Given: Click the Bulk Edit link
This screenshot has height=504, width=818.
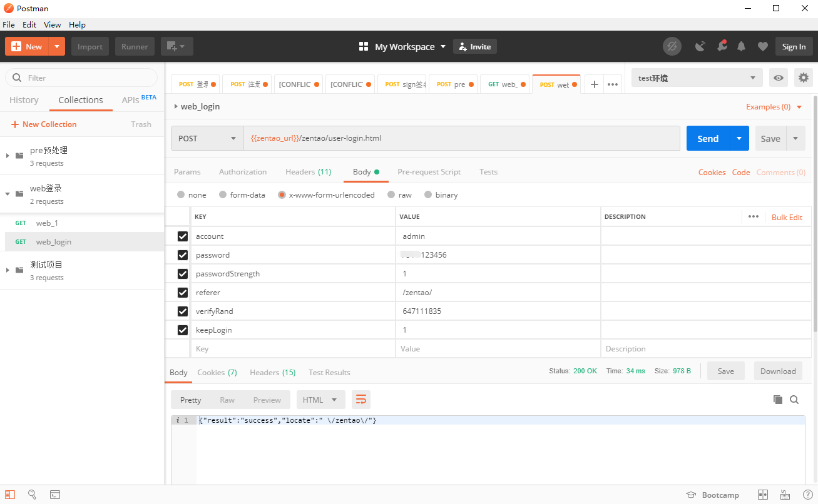Looking at the screenshot, I should tap(787, 217).
